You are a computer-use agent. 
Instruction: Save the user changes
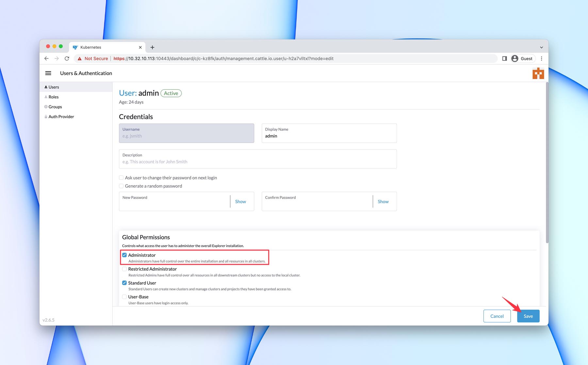pos(528,316)
